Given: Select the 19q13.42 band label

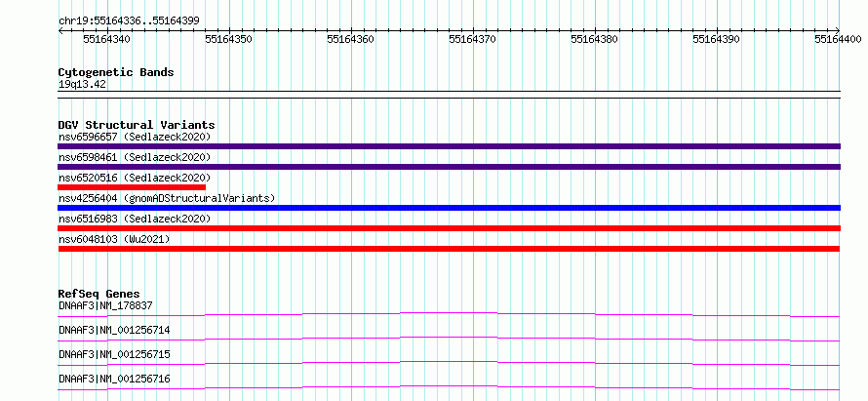Looking at the screenshot, I should point(82,84).
